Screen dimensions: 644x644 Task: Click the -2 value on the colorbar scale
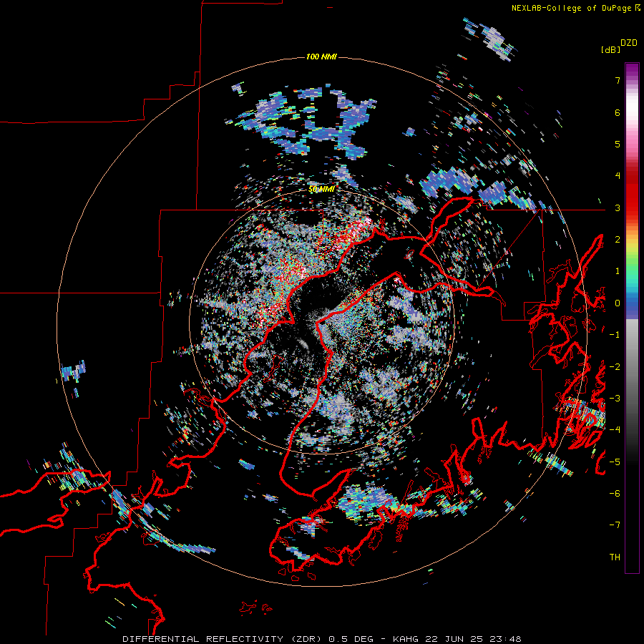pos(615,367)
